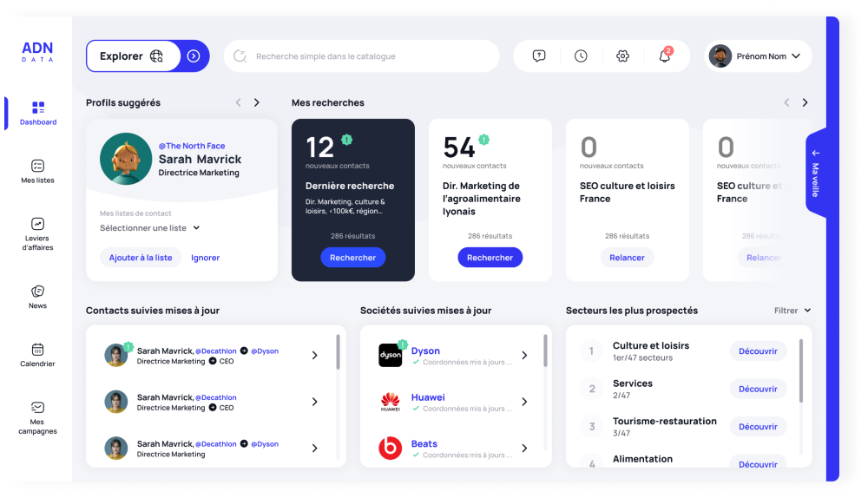868x498 pixels.
Task: Click the Ajouter à la liste button
Action: tap(141, 258)
